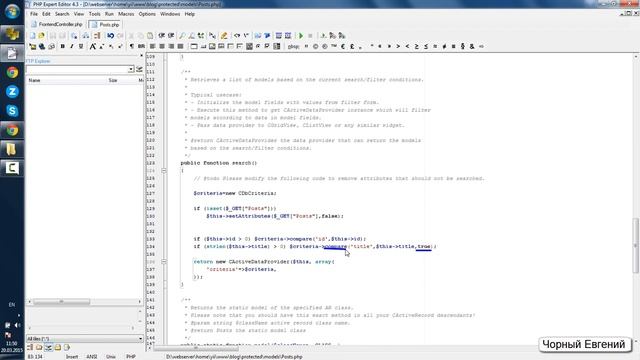This screenshot has width=640, height=360.
Task: Insert euro sign entity
Action: (343, 47)
